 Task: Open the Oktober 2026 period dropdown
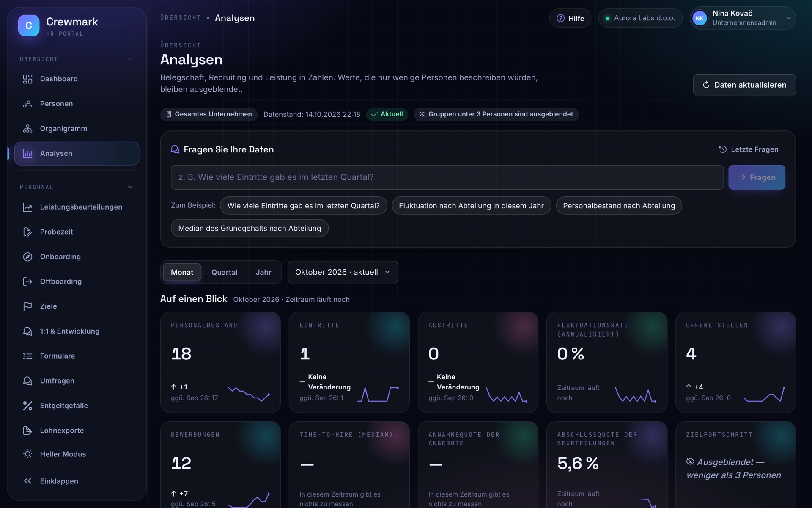pos(343,272)
